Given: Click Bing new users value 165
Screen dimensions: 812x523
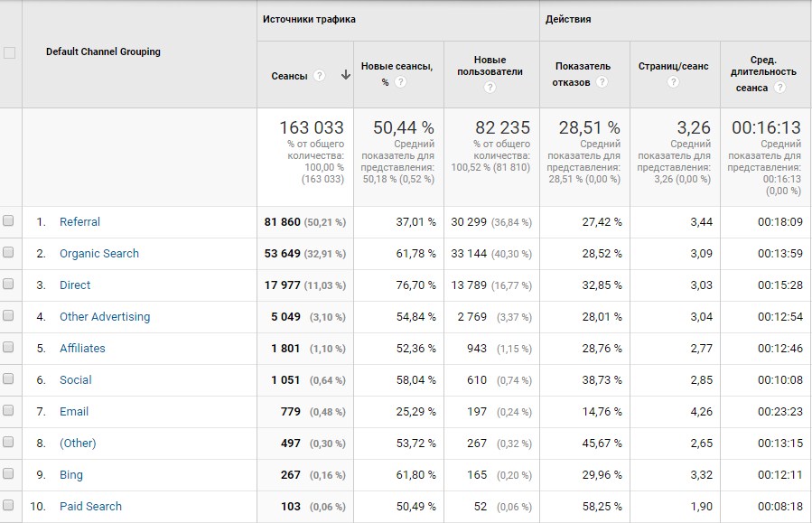Looking at the screenshot, I should 477,475.
